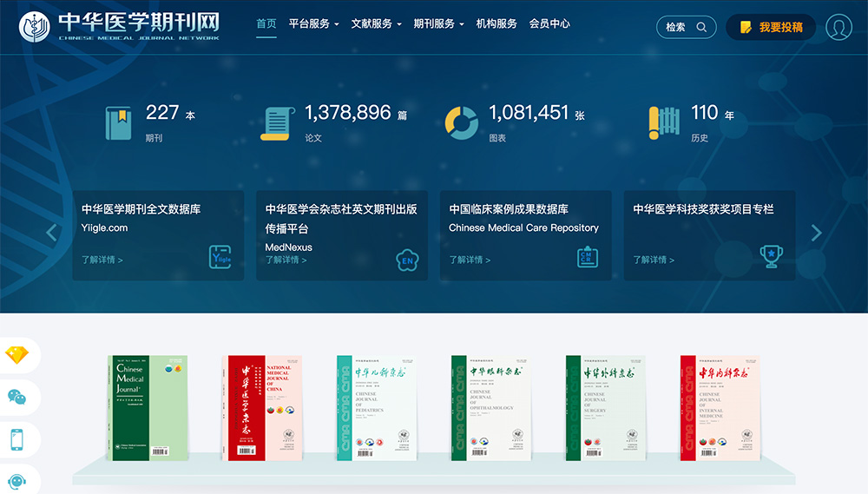Click the 110 年 history count

(713, 113)
